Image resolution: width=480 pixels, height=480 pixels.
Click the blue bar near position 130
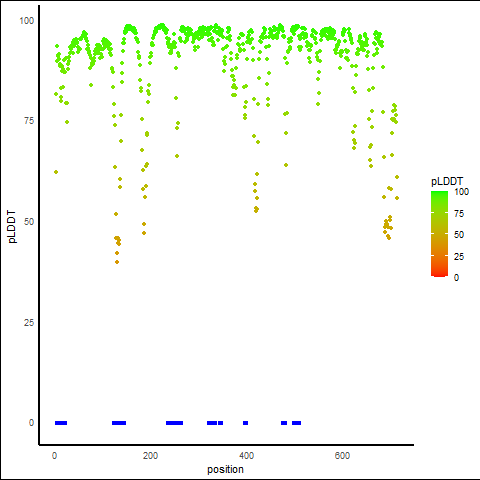(x=119, y=423)
